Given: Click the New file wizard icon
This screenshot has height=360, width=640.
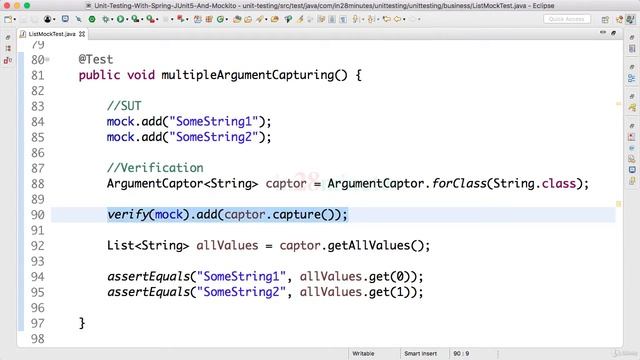Looking at the screenshot, I should coord(8,19).
